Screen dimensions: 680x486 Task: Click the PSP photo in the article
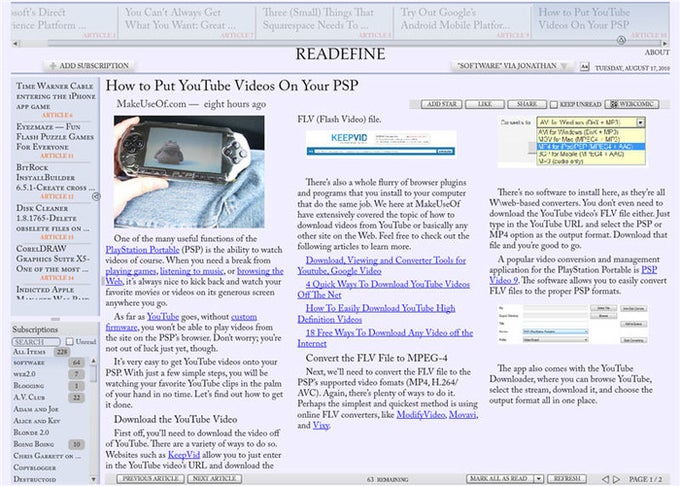(189, 172)
